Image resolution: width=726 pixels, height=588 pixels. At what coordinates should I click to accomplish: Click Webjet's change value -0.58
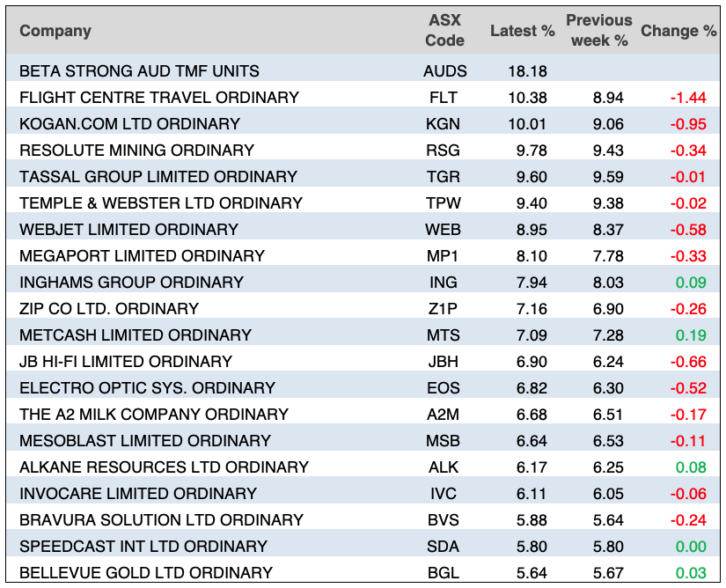pos(688,230)
